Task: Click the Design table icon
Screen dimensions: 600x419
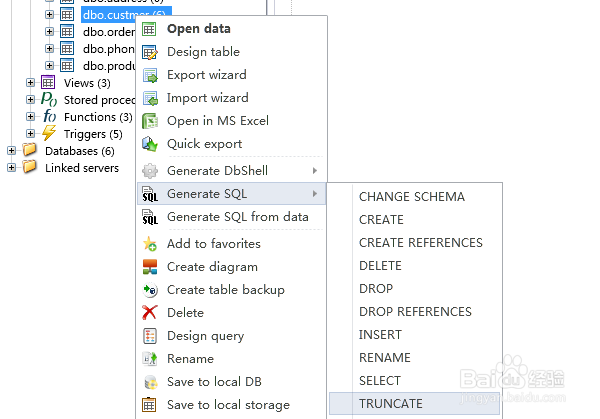Action: click(150, 52)
